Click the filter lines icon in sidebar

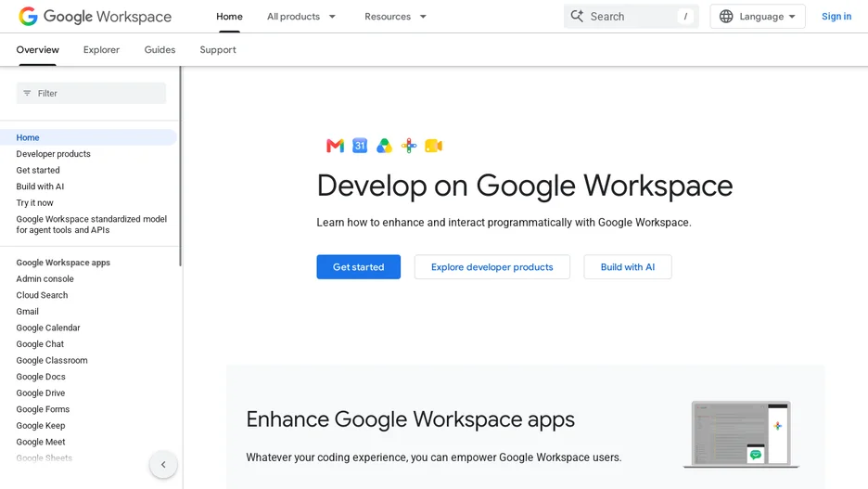point(27,93)
